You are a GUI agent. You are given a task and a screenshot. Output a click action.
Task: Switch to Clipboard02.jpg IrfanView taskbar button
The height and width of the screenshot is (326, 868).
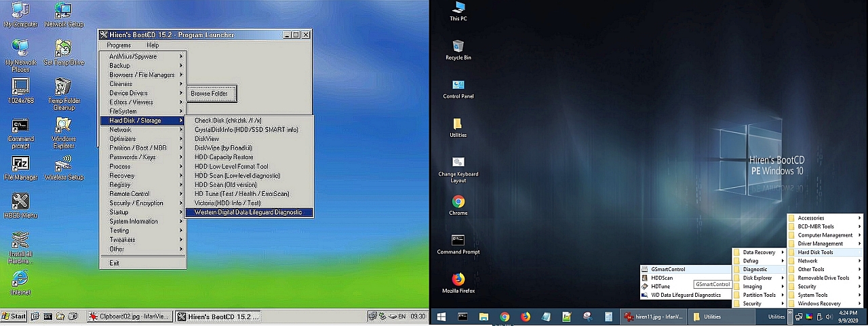pyautogui.click(x=130, y=317)
